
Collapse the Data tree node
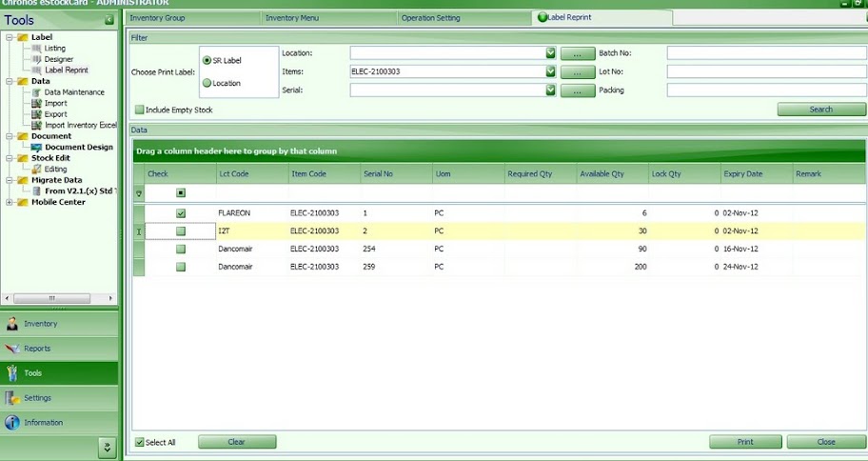10,81
